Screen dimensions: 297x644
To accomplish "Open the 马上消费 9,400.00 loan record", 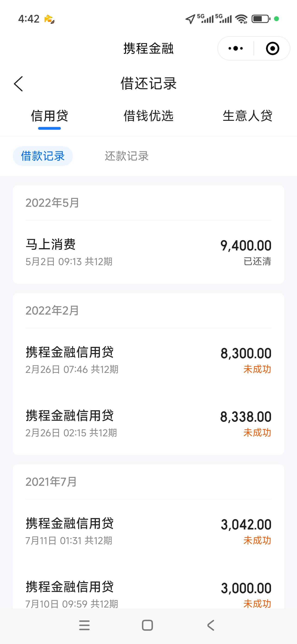I will pyautogui.click(x=148, y=252).
